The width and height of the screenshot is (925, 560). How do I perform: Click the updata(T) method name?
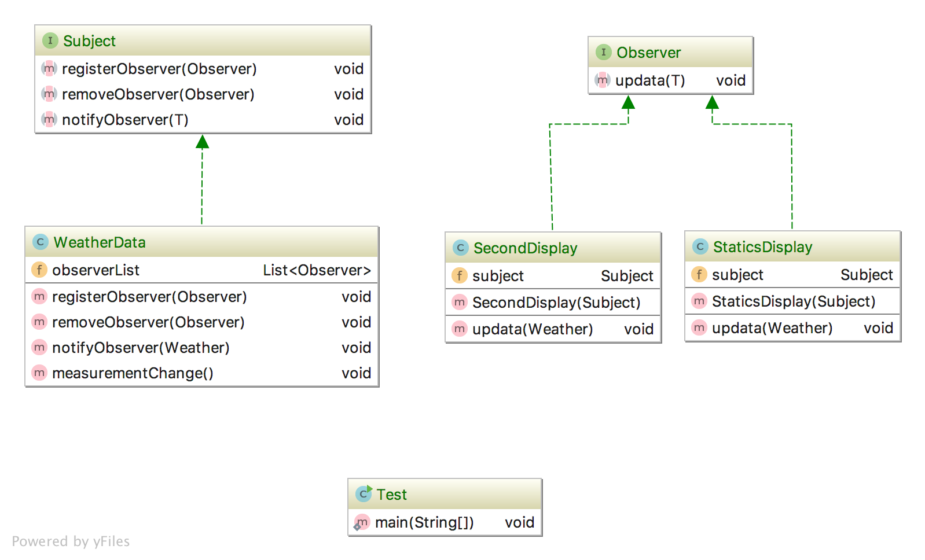click(x=650, y=80)
